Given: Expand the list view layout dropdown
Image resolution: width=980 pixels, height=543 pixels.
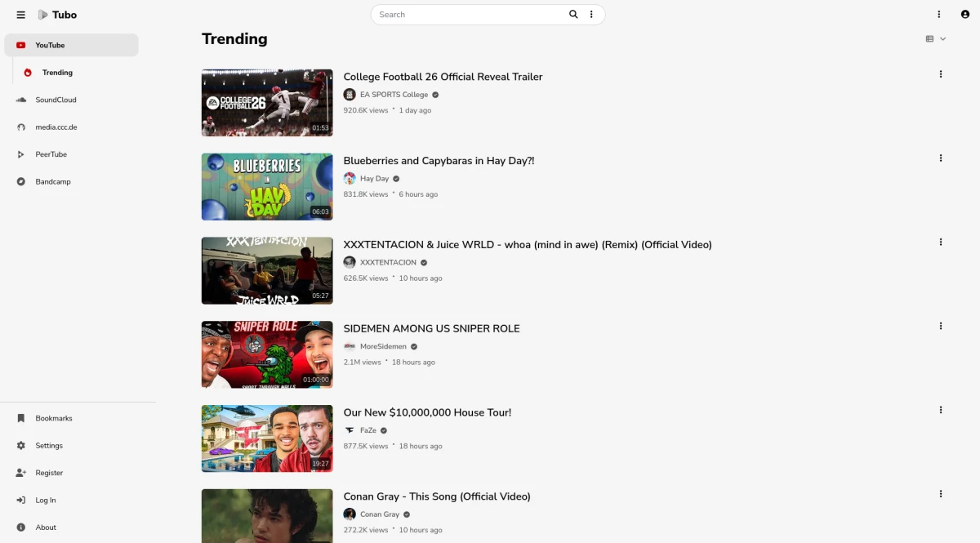Looking at the screenshot, I should [936, 39].
